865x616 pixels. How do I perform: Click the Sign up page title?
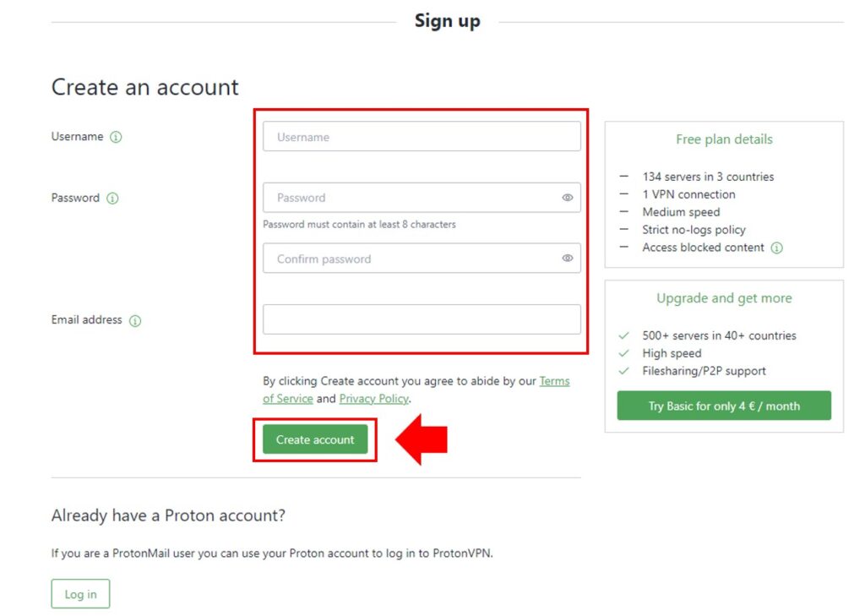[x=447, y=21]
